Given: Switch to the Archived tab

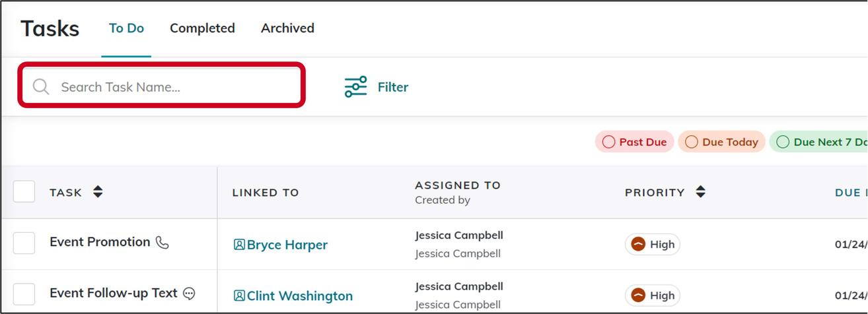Looking at the screenshot, I should 287,28.
